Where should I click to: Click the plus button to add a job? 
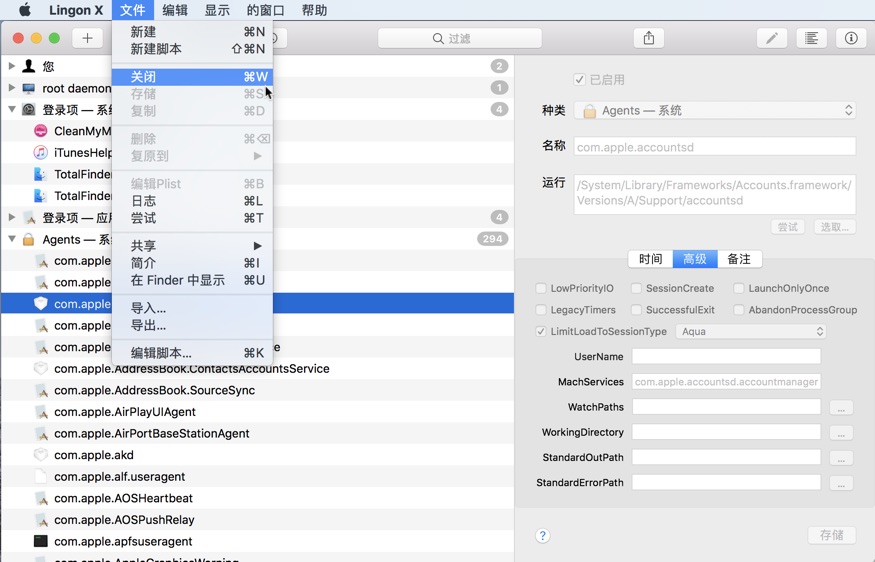click(87, 38)
